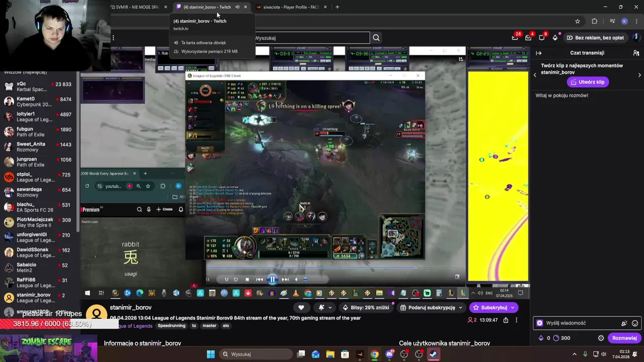Select the elo stream tag
The image size is (644, 362).
pos(226,326)
